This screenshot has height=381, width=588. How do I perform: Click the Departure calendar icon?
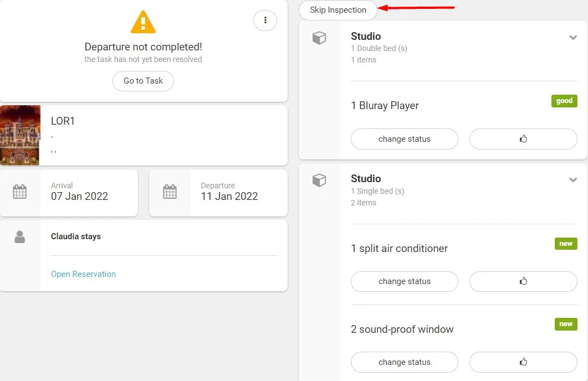pyautogui.click(x=170, y=192)
